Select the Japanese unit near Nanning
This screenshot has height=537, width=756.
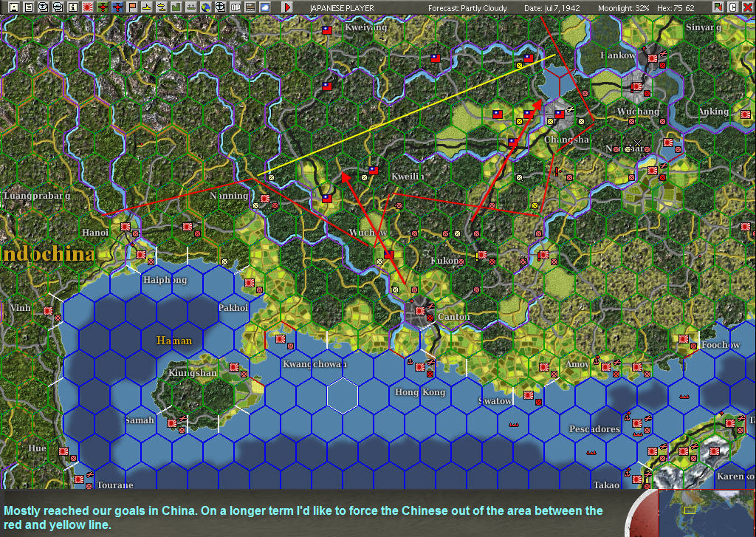265,198
